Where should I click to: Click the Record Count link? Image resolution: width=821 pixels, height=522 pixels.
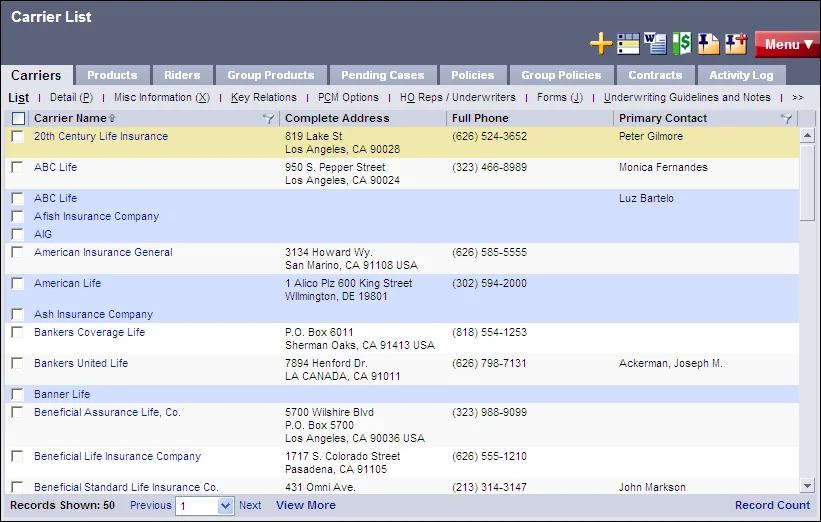click(x=772, y=505)
